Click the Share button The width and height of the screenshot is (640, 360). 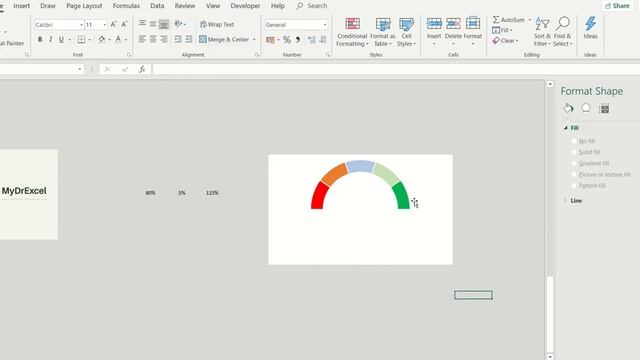(617, 6)
